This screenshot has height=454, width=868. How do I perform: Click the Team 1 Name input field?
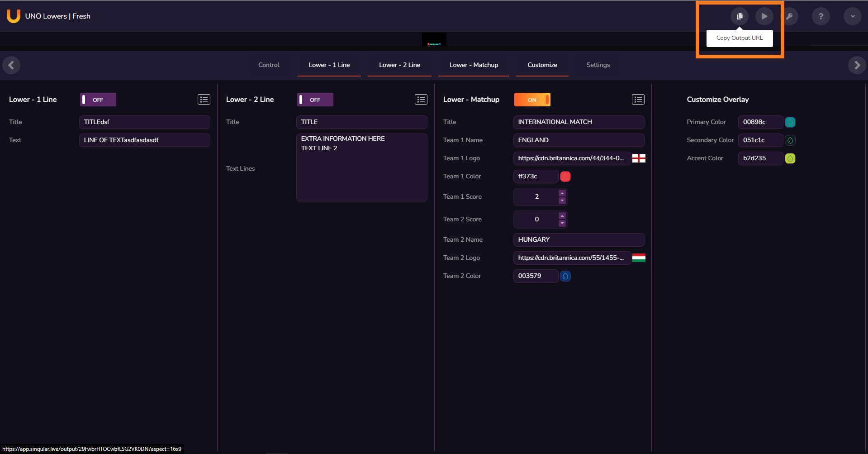click(x=578, y=140)
